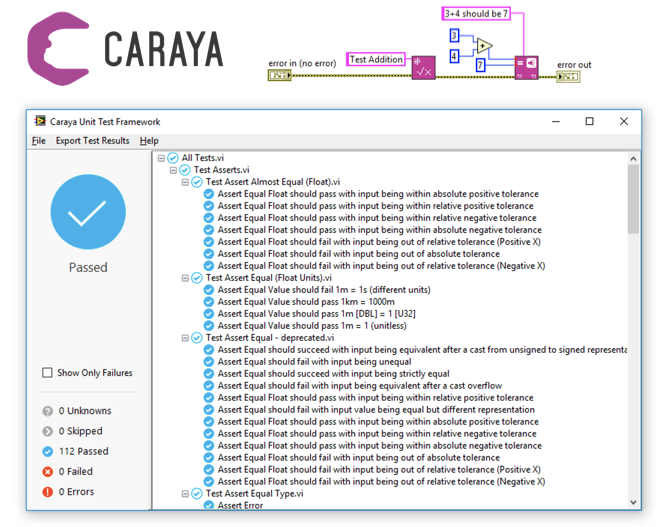Click the 'Test Asserts.vi' label
The width and height of the screenshot is (666, 527).
(221, 170)
